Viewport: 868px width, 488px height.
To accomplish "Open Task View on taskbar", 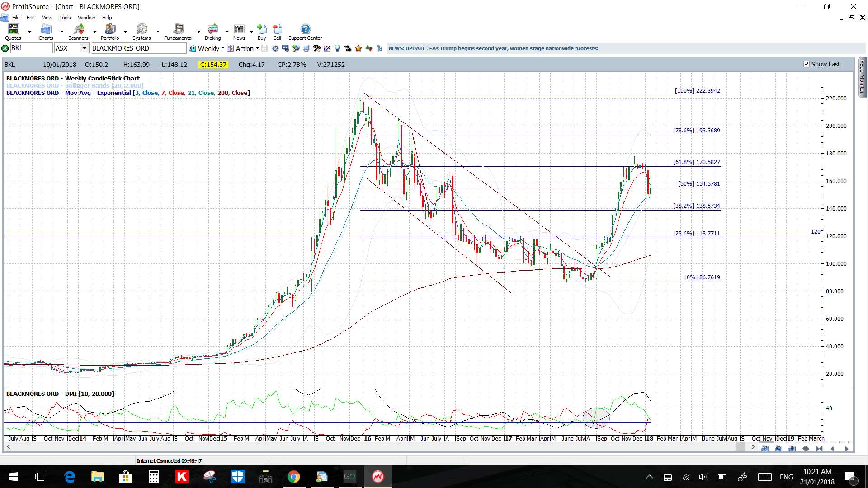I will (x=41, y=477).
